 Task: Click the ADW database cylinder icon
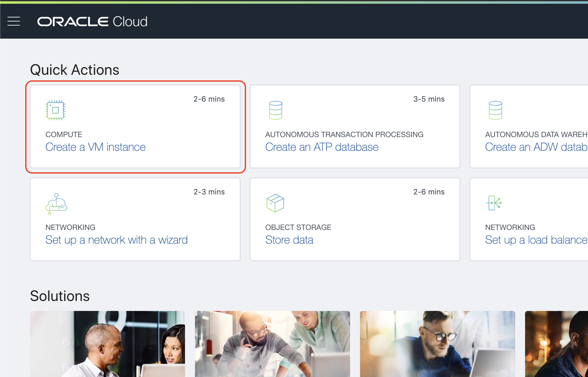coord(496,110)
